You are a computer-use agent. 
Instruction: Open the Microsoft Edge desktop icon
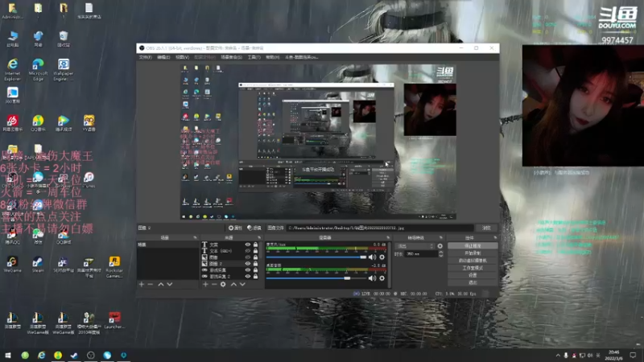point(38,69)
